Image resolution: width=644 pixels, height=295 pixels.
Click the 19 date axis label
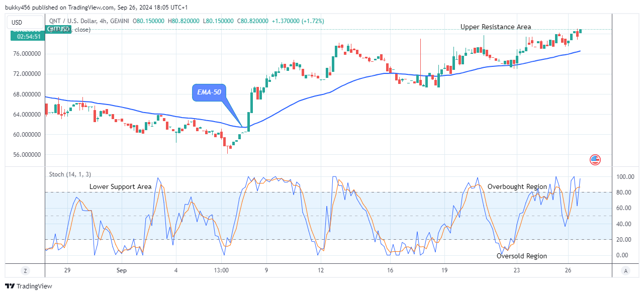[444, 270]
